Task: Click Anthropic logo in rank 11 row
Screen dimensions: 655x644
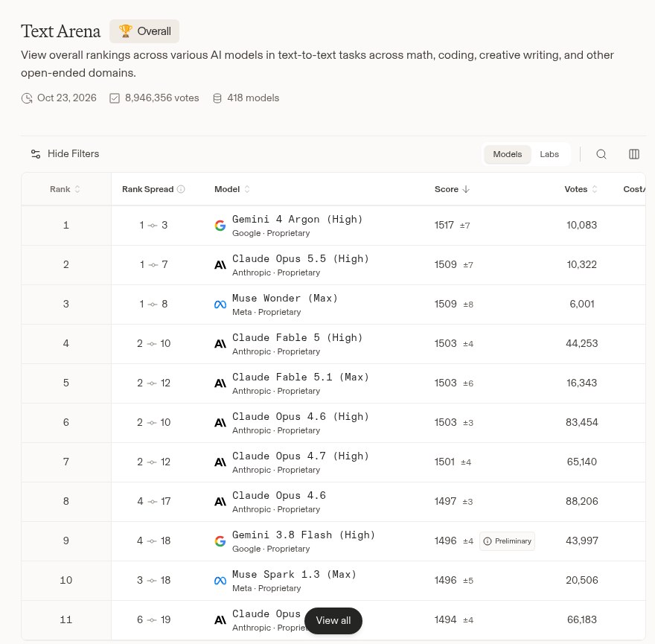Action: pos(220,620)
